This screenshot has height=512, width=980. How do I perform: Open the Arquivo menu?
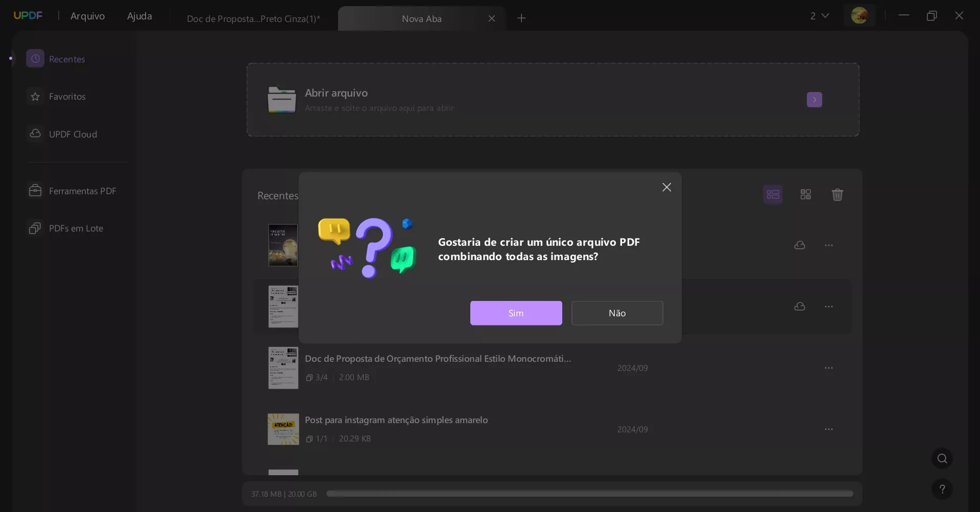click(88, 16)
